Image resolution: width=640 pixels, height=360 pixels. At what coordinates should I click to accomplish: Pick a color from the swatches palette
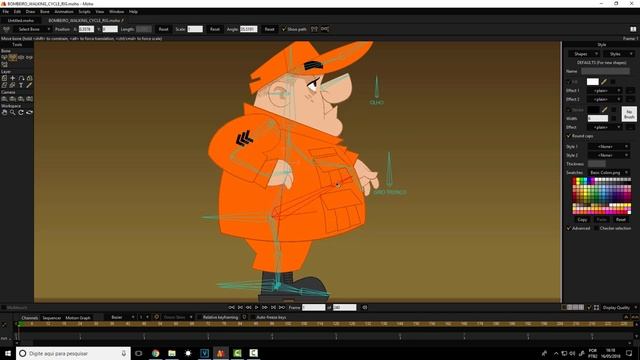(602, 196)
